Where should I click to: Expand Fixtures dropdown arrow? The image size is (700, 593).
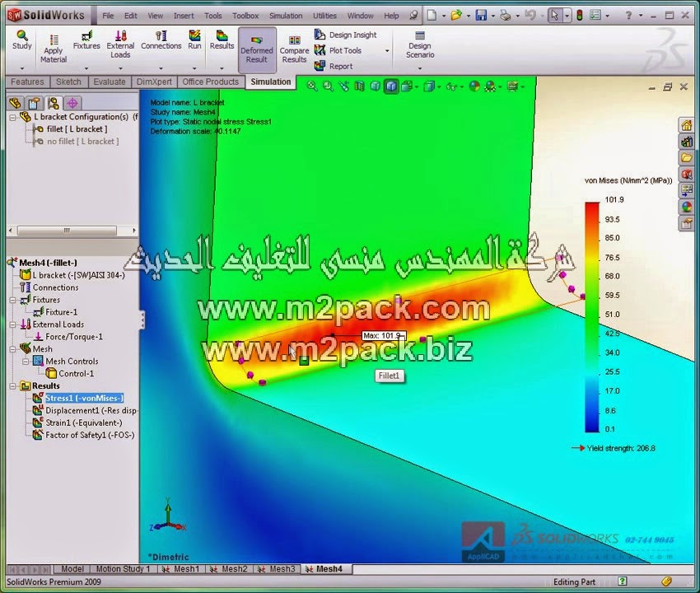point(86,68)
